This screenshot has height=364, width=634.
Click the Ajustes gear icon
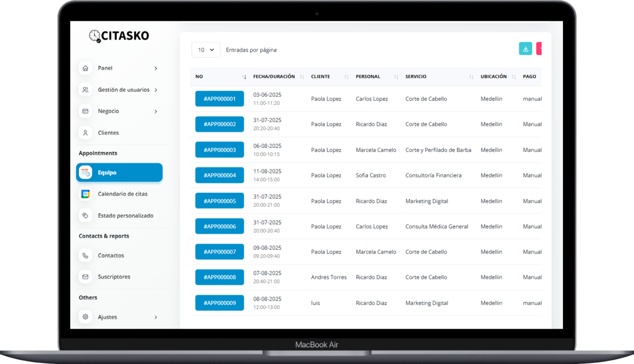[x=85, y=317]
